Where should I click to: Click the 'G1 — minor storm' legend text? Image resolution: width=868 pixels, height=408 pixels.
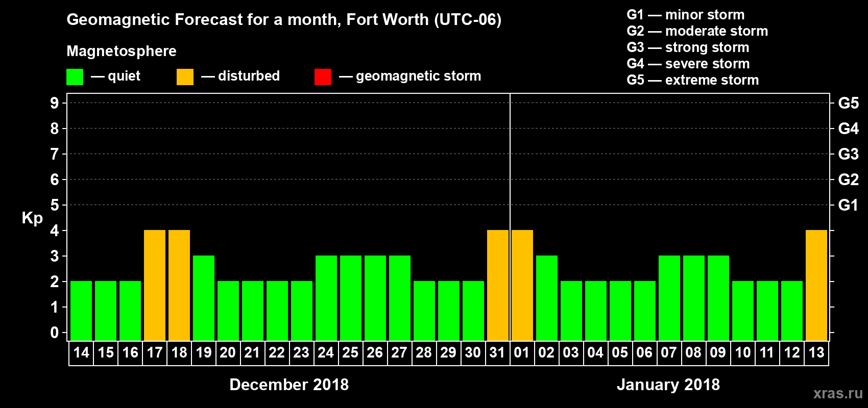686,15
